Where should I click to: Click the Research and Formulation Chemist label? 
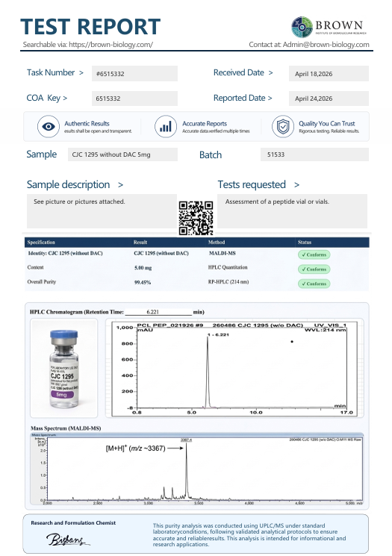tap(73, 522)
